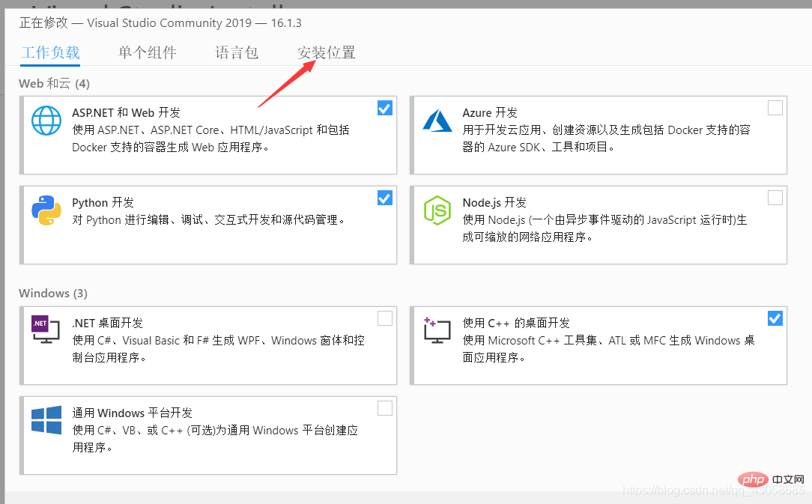
Task: Check the Node.js 开发 workload
Action: tap(775, 198)
